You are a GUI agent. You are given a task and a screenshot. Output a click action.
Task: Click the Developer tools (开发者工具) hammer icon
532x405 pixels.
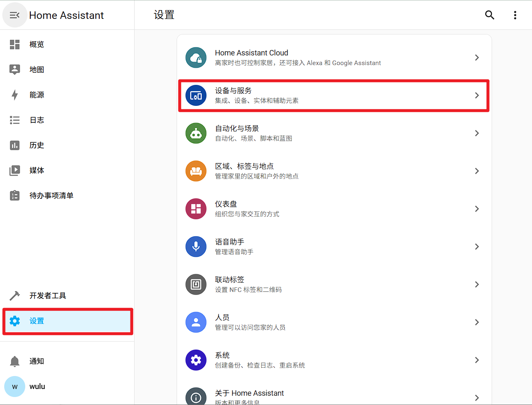[15, 296]
